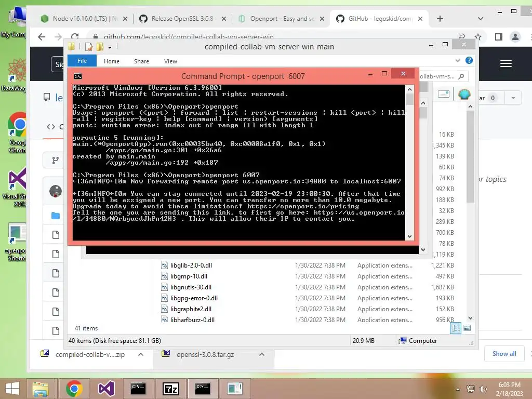Screen dimensions: 532x399
Task: Select libglib-2.0-0.dll file
Action: 191,265
